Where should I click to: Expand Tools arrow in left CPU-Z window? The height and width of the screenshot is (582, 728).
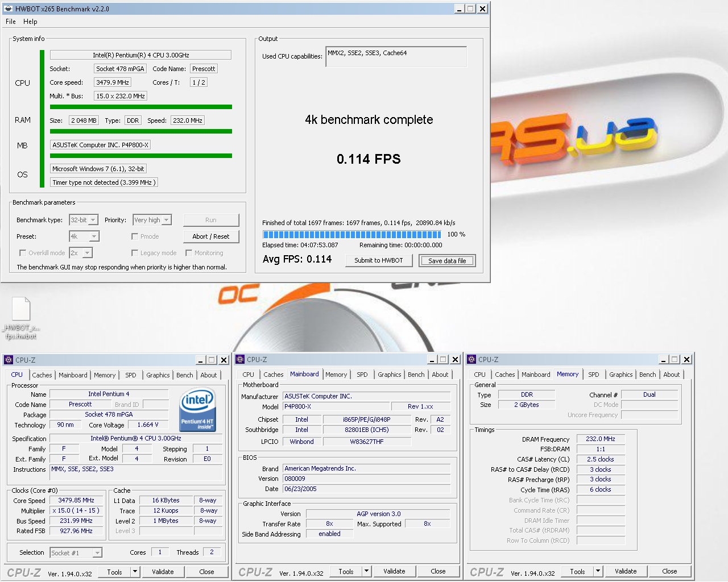click(135, 572)
